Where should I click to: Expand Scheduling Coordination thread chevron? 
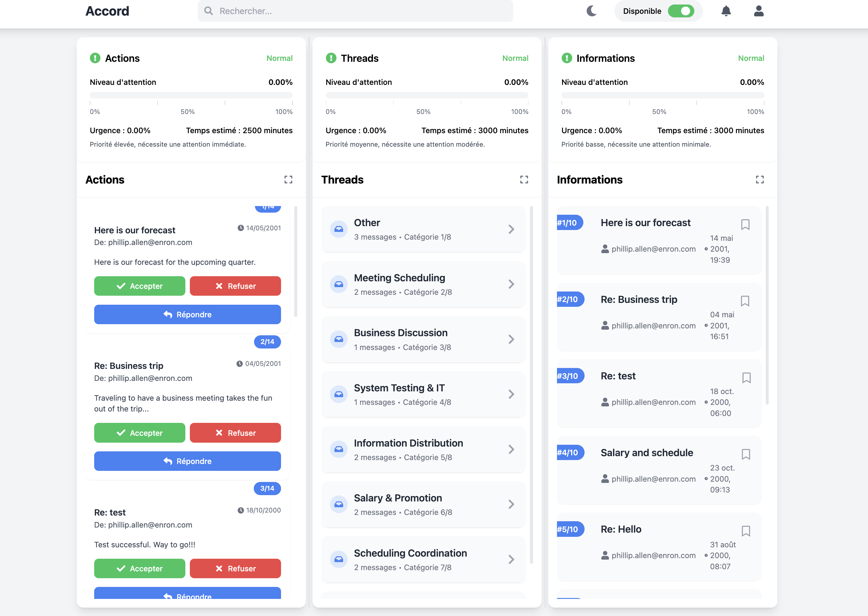tap(511, 560)
